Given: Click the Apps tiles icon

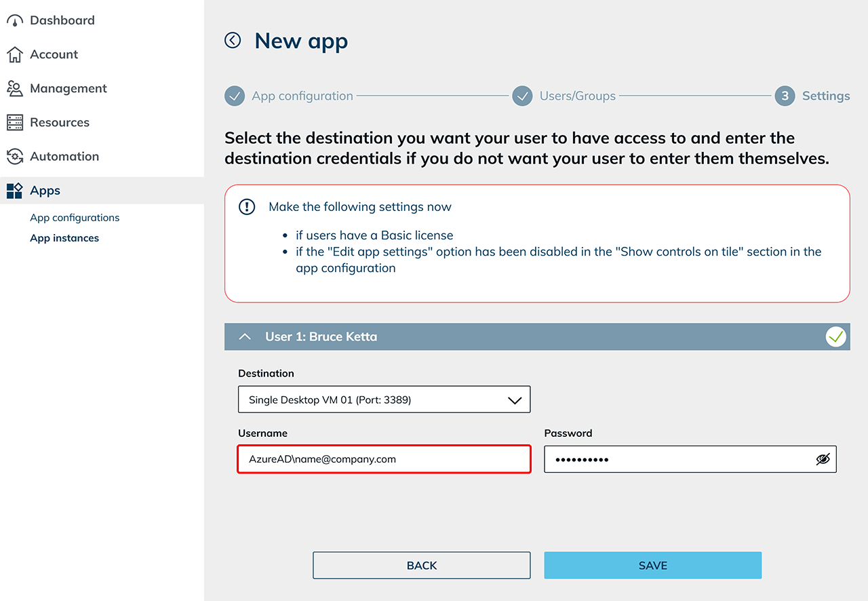Looking at the screenshot, I should click(14, 191).
